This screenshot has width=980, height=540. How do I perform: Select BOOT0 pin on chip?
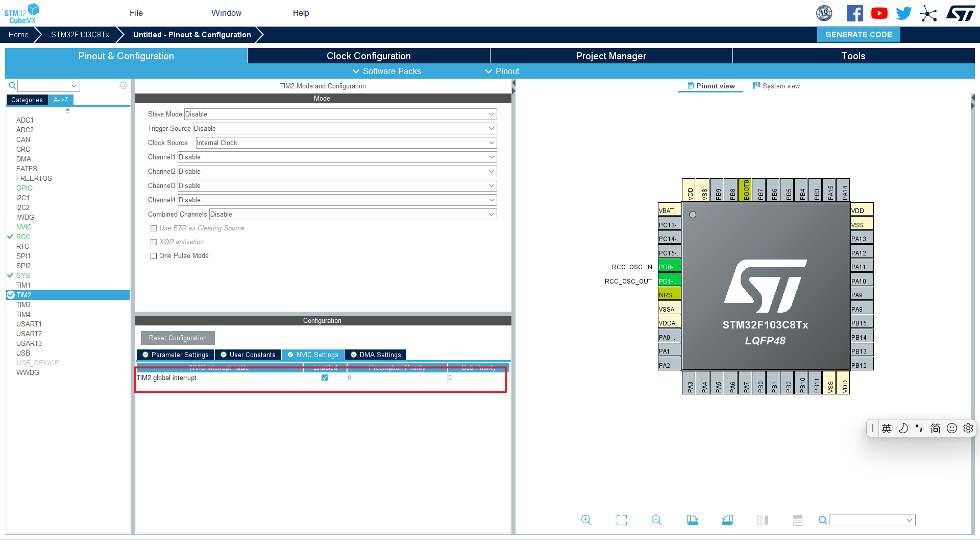pos(746,190)
